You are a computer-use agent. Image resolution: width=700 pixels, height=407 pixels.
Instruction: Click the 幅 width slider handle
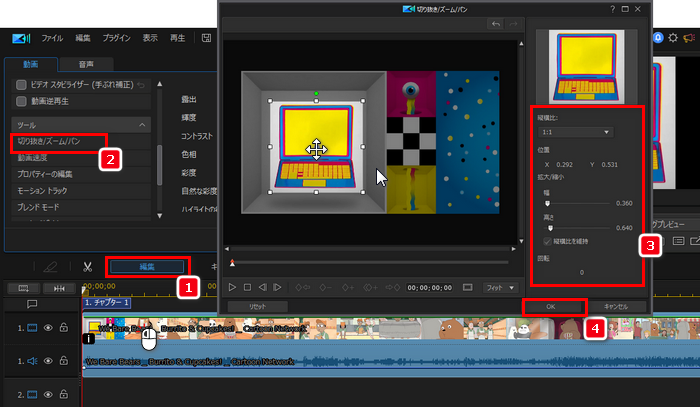547,203
